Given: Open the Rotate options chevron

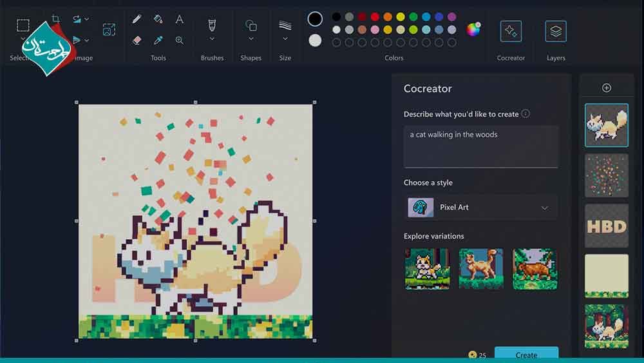Looking at the screenshot, I should point(87,19).
